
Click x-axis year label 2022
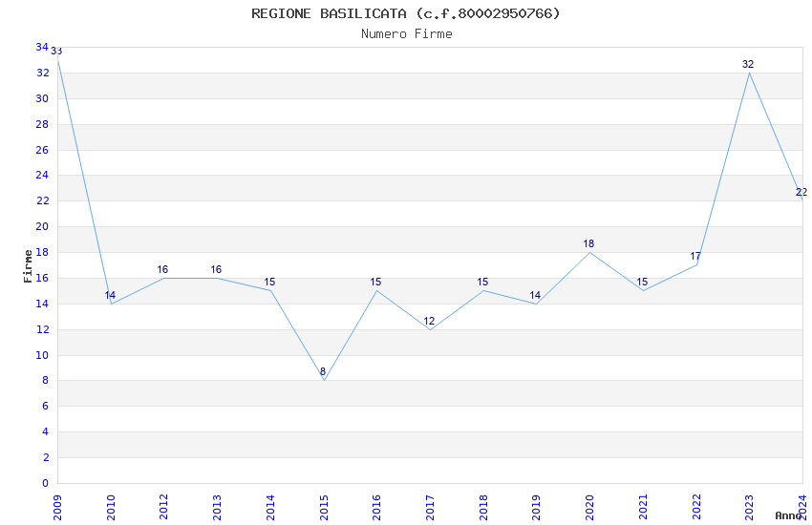(696, 508)
